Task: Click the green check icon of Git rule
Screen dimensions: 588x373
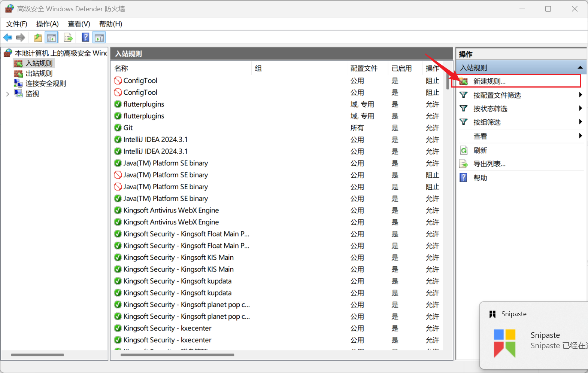Action: pyautogui.click(x=118, y=128)
